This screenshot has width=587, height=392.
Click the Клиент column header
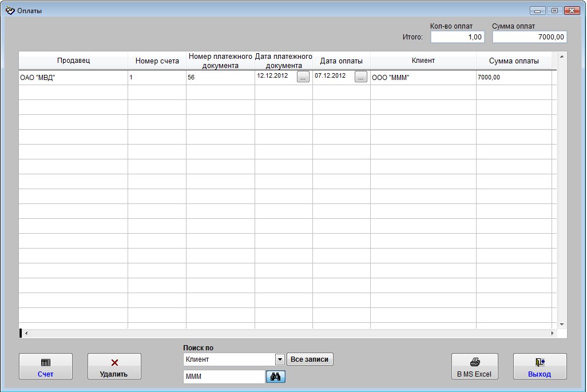click(x=423, y=61)
